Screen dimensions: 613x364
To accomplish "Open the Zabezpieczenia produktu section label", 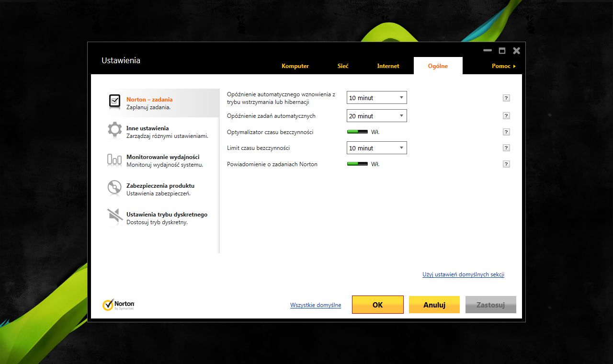I will [x=160, y=186].
